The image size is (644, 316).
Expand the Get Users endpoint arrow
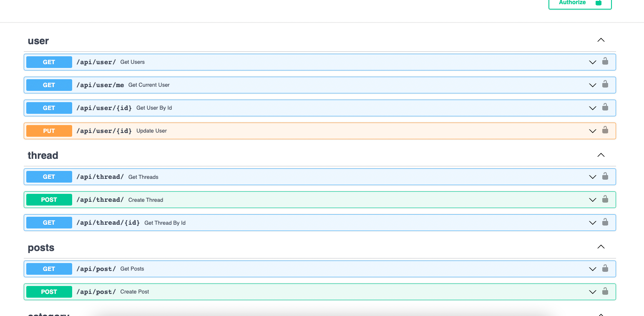coord(592,62)
